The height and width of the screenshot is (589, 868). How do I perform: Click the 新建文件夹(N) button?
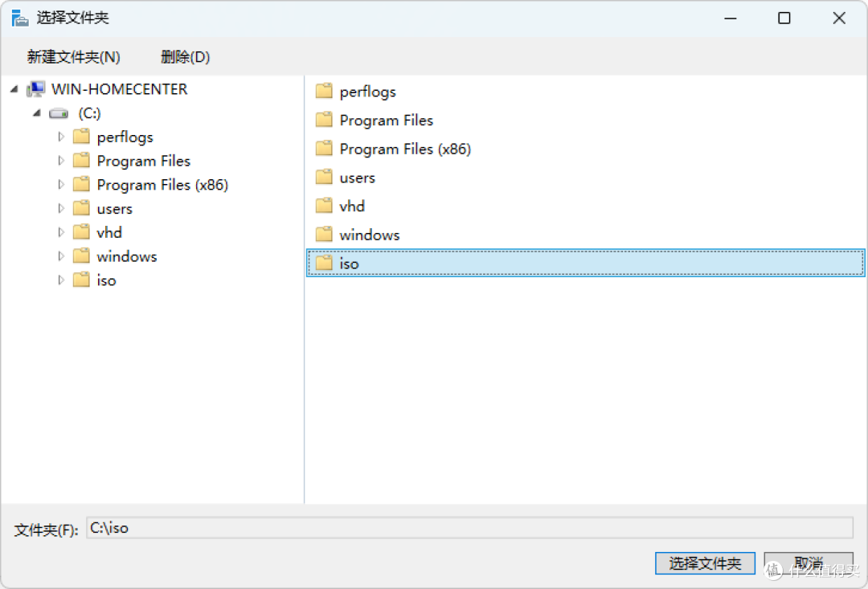pos(74,57)
